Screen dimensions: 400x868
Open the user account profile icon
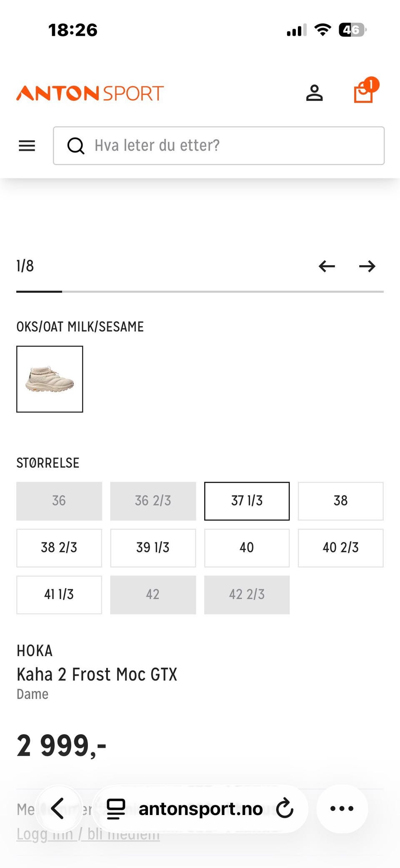pyautogui.click(x=315, y=93)
